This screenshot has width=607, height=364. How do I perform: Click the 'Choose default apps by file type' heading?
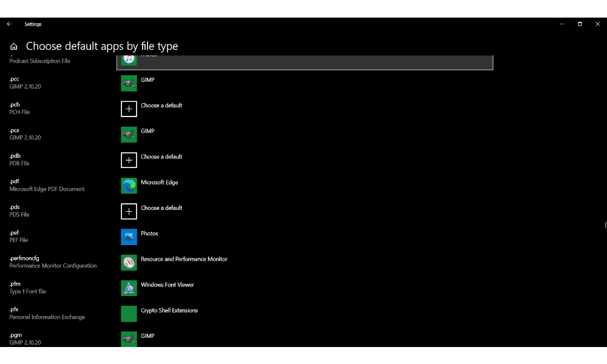point(102,47)
